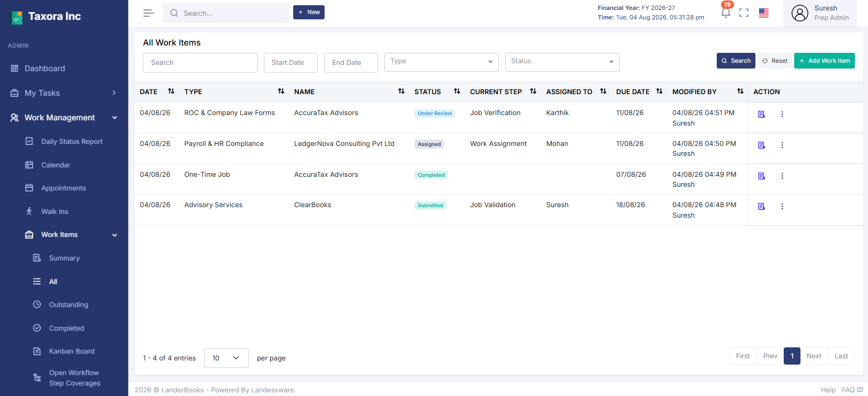
Task: Click the + New button in header
Action: 309,12
